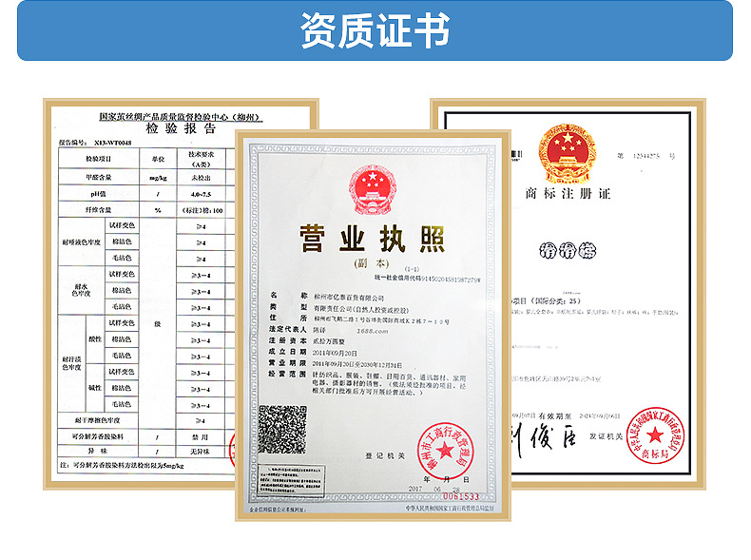Click the 禁用 cell
Viewport: 751px width, 560px height.
click(201, 437)
